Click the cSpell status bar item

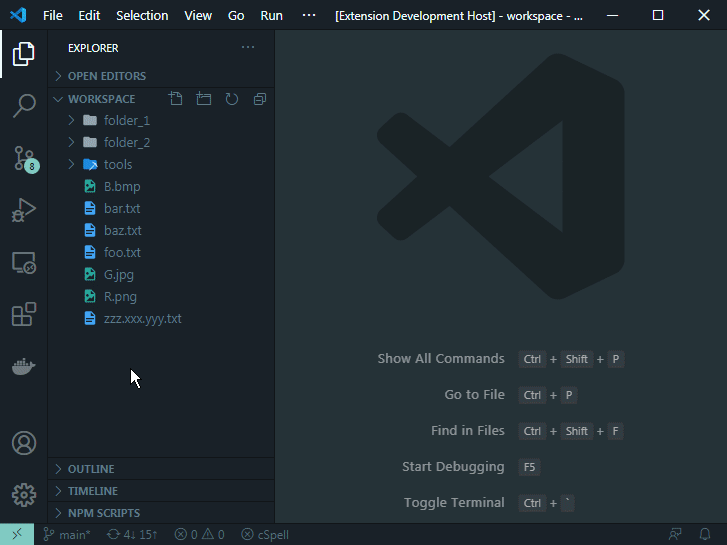coord(265,534)
